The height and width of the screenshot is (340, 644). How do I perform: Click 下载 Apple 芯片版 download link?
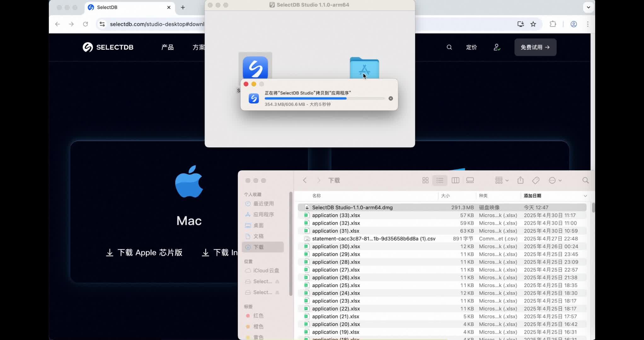point(144,252)
